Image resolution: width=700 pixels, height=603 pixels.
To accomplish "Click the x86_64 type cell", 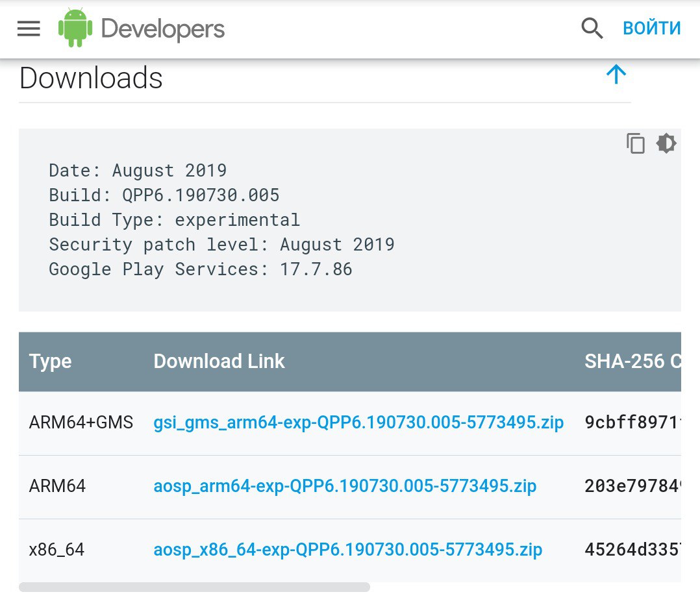I will 56,549.
